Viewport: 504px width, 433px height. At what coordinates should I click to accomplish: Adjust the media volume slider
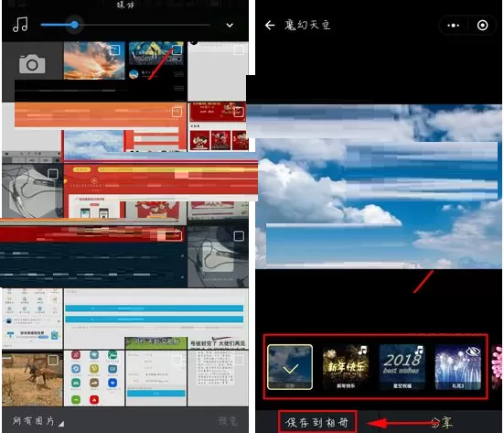click(x=125, y=25)
